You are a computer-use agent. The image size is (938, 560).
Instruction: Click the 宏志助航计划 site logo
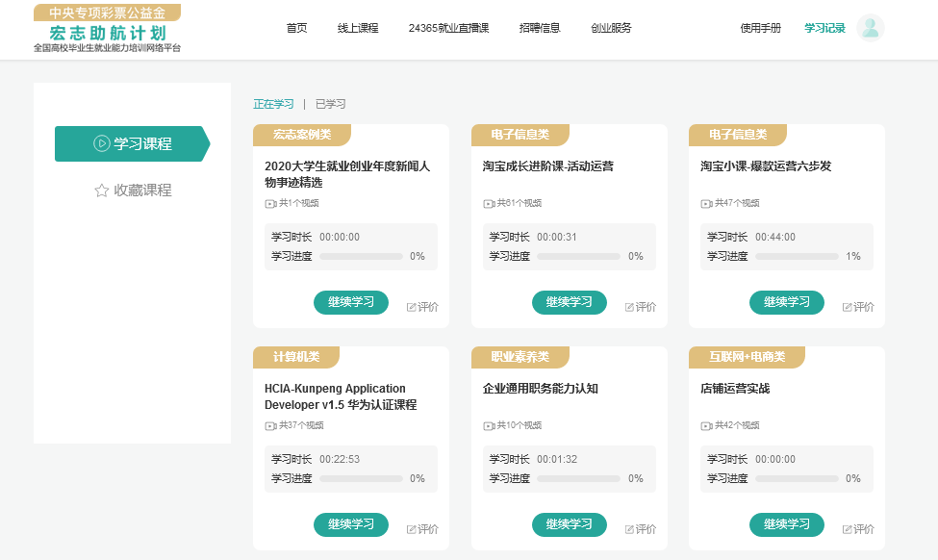107,28
